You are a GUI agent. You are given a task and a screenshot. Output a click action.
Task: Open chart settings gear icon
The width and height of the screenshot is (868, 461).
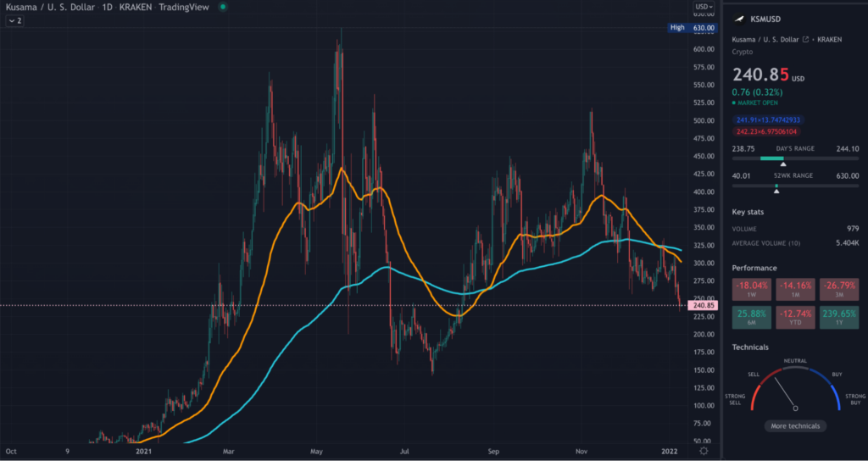[x=704, y=451]
